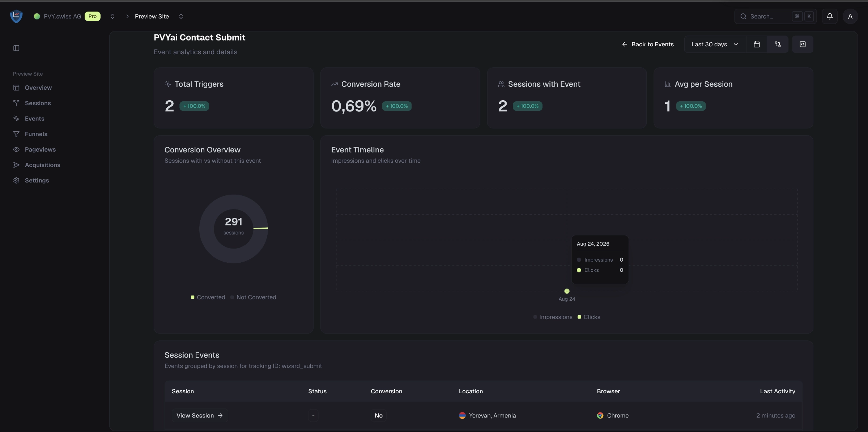Open Pageviews in the sidebar
The image size is (868, 432).
[x=40, y=149]
